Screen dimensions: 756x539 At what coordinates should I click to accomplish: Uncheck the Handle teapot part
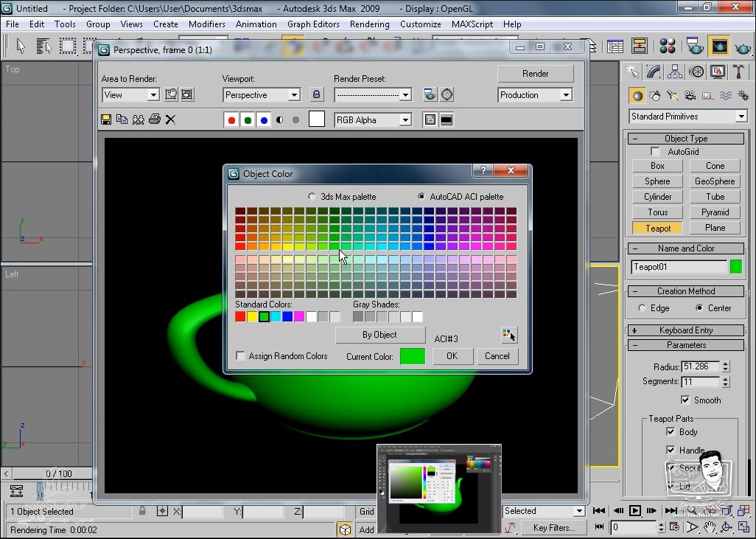(671, 450)
